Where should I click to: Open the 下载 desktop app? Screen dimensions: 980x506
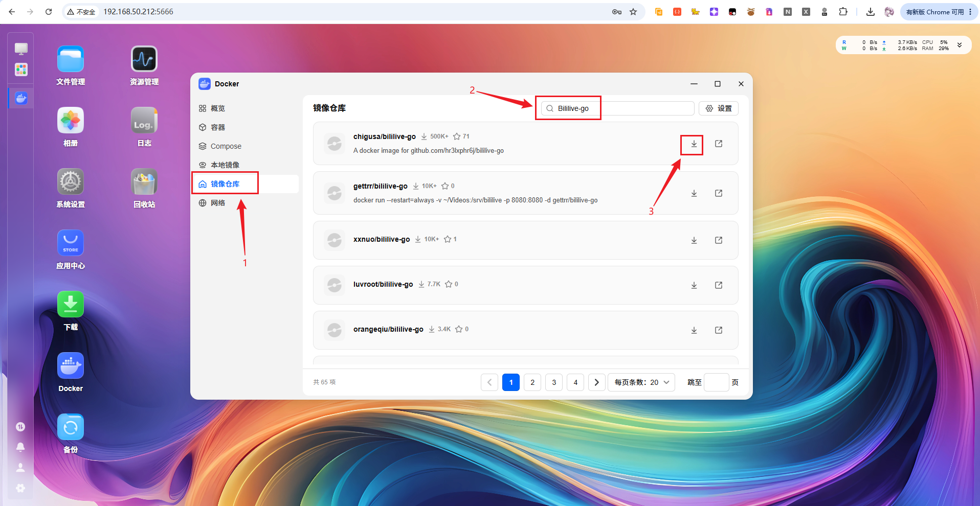71,305
